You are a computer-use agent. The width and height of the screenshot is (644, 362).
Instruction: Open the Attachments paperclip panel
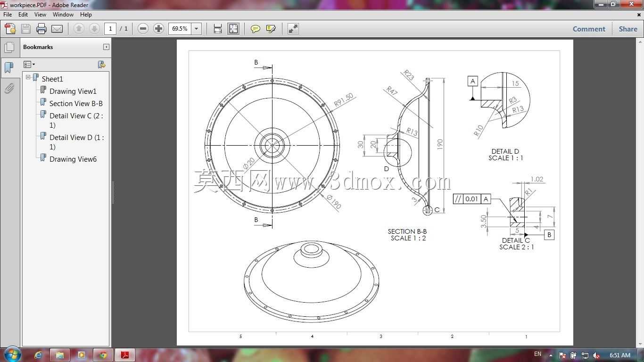(x=9, y=88)
